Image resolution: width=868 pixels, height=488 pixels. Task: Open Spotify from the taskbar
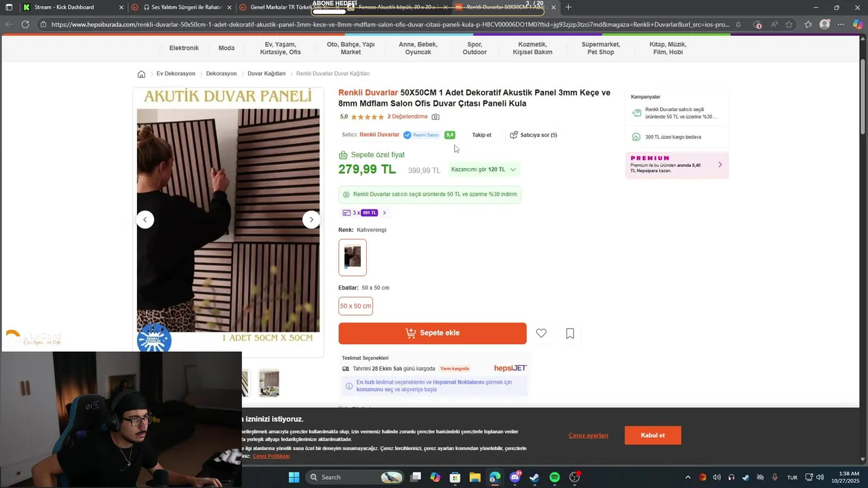click(554, 477)
